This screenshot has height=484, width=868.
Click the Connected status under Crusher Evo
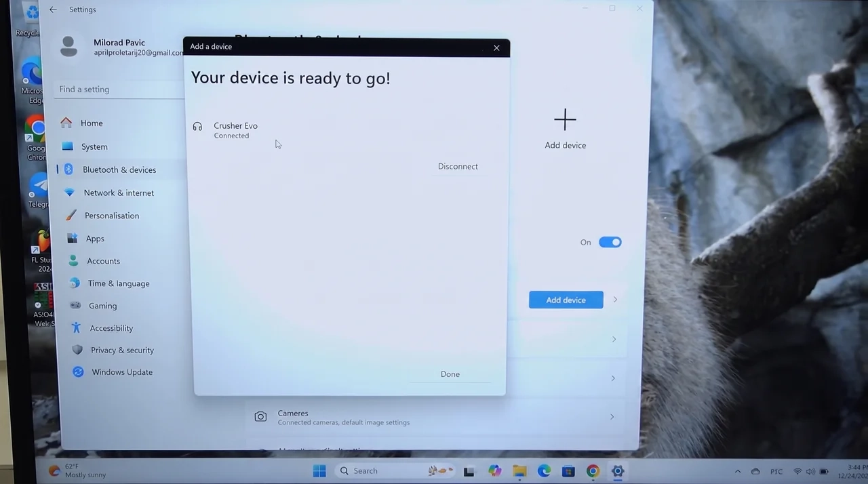point(231,136)
